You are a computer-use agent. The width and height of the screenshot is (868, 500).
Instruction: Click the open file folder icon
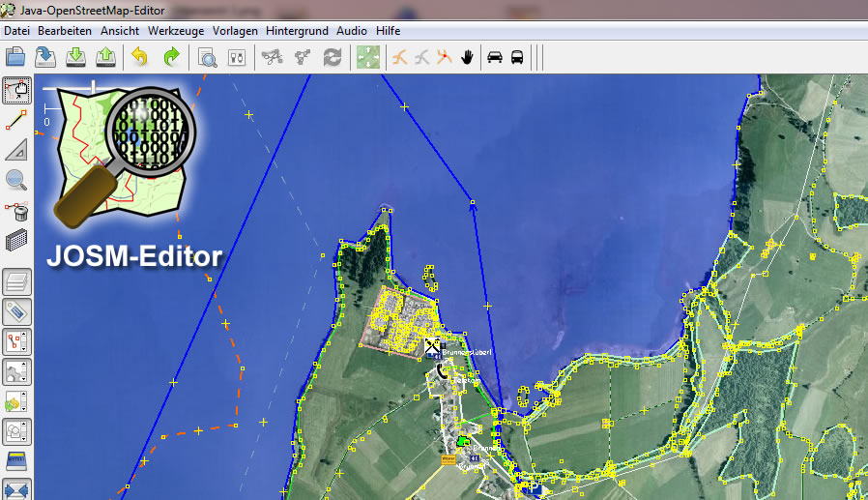click(14, 58)
